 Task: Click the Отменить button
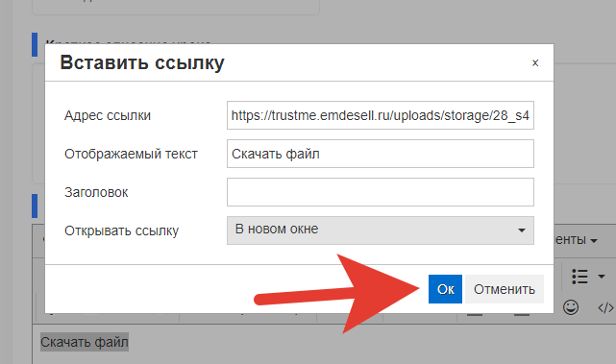point(505,289)
